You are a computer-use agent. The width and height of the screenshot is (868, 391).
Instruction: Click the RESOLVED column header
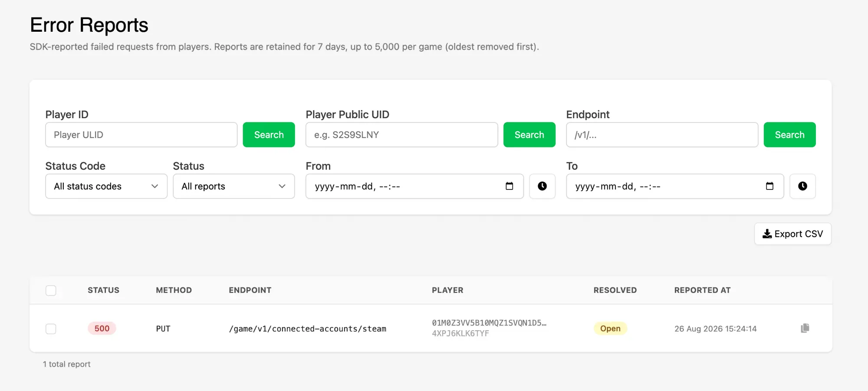pyautogui.click(x=615, y=290)
